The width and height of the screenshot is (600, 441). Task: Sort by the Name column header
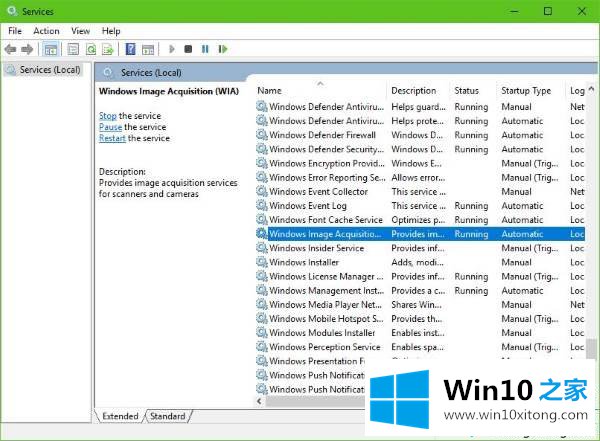(x=269, y=91)
